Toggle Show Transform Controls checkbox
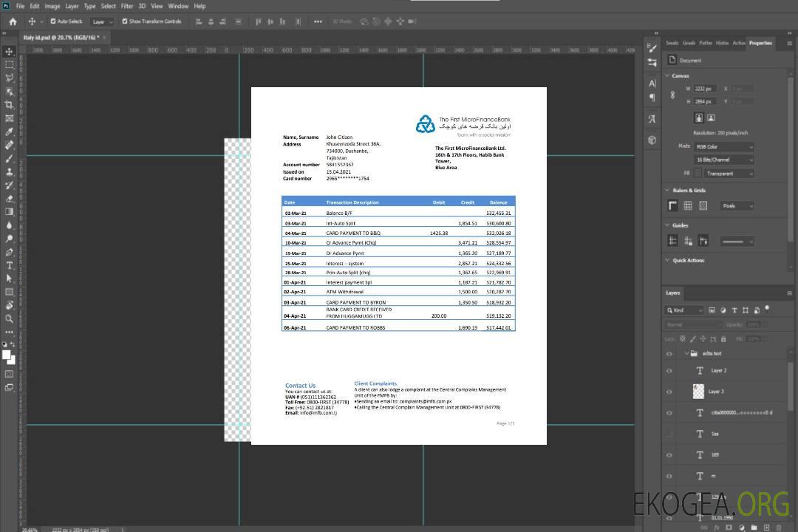This screenshot has width=798, height=532. pyautogui.click(x=125, y=21)
